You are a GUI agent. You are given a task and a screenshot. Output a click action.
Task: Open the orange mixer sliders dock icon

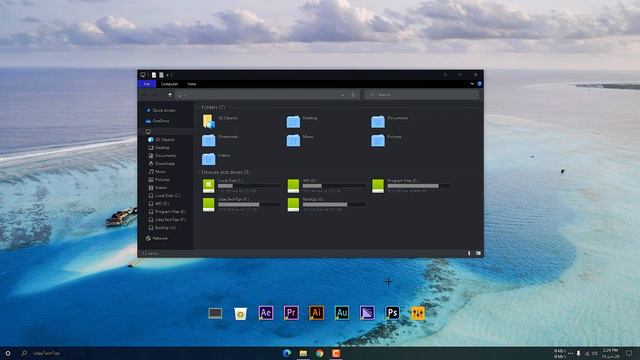pos(418,313)
